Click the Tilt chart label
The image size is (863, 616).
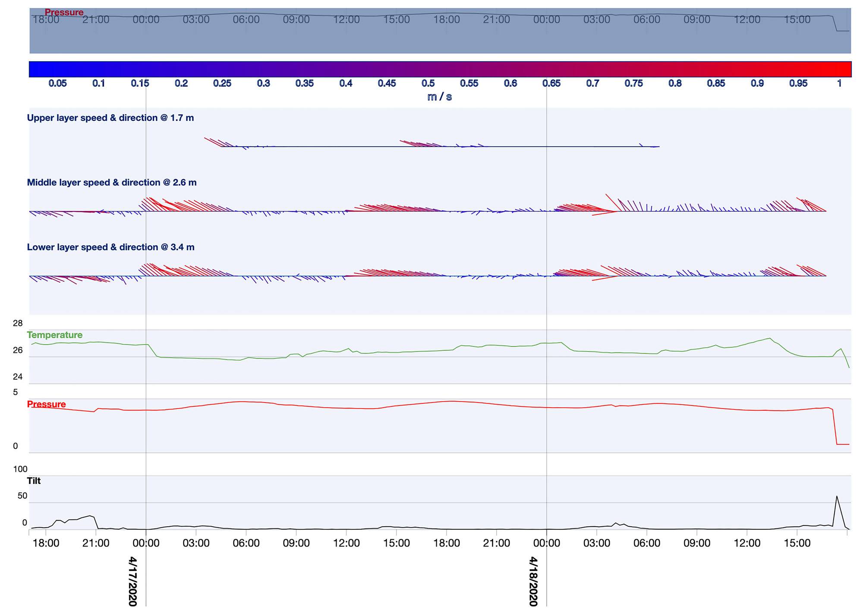point(34,481)
